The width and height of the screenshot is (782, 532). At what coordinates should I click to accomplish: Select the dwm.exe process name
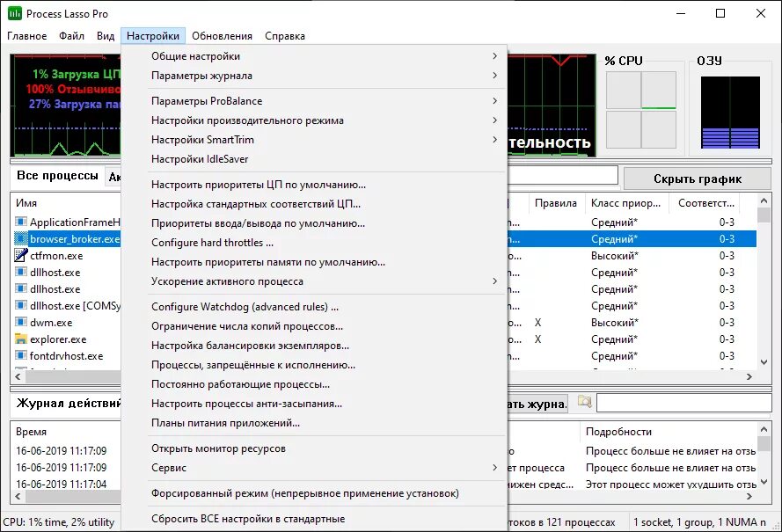pos(51,323)
